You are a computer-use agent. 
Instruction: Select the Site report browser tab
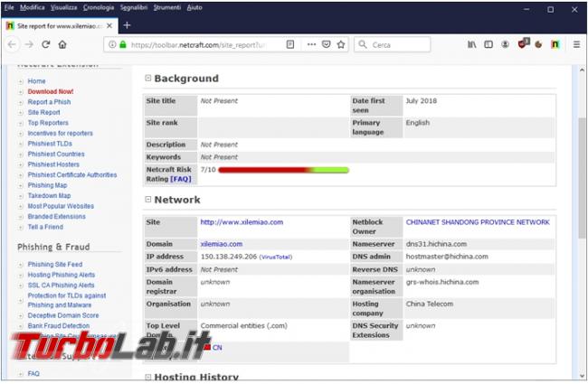click(x=60, y=25)
